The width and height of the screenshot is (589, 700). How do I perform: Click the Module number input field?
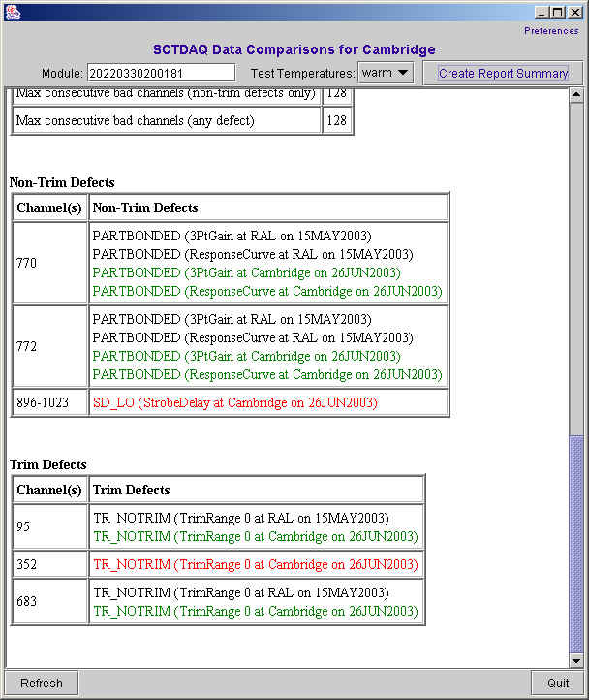[x=161, y=74]
